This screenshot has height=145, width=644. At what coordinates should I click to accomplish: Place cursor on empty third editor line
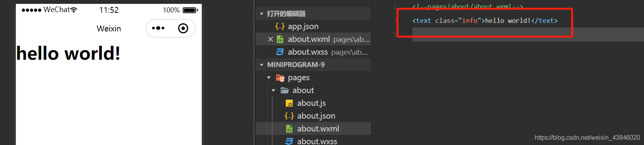click(528, 35)
